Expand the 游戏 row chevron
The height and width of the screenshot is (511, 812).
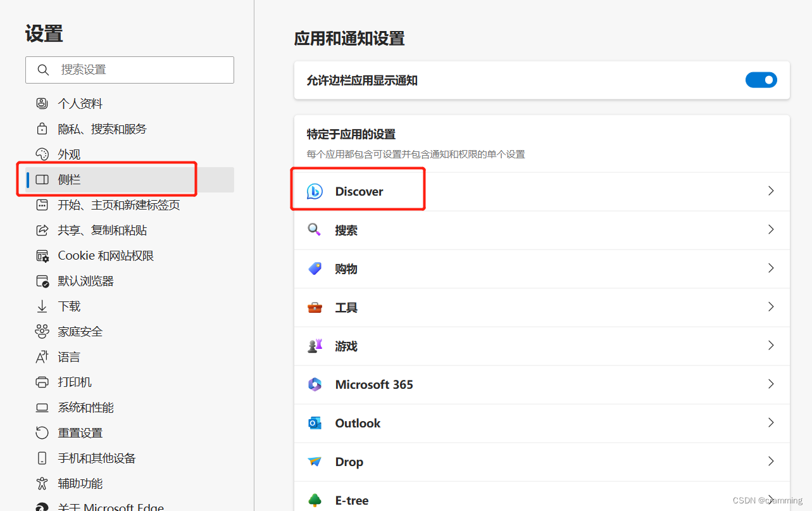(x=771, y=345)
